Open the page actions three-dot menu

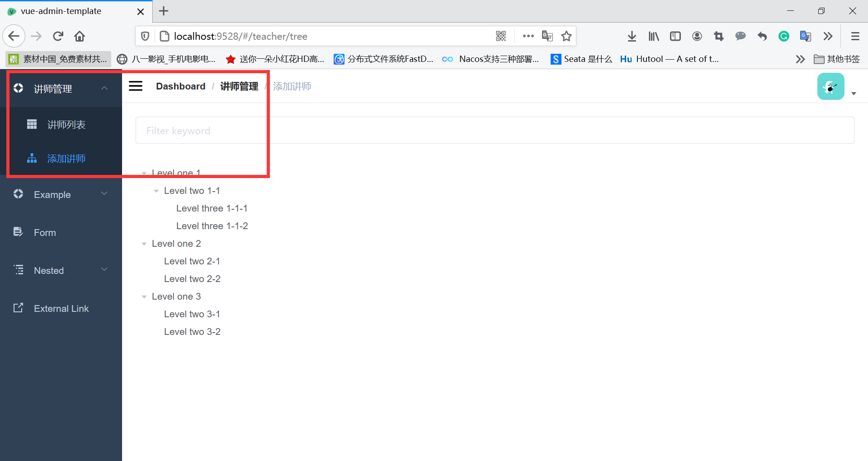click(x=528, y=36)
